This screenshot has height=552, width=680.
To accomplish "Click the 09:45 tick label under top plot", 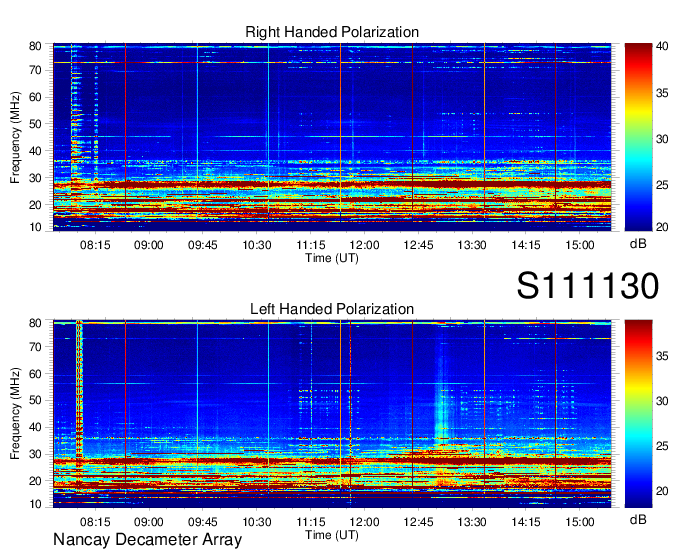I will click(x=203, y=245).
